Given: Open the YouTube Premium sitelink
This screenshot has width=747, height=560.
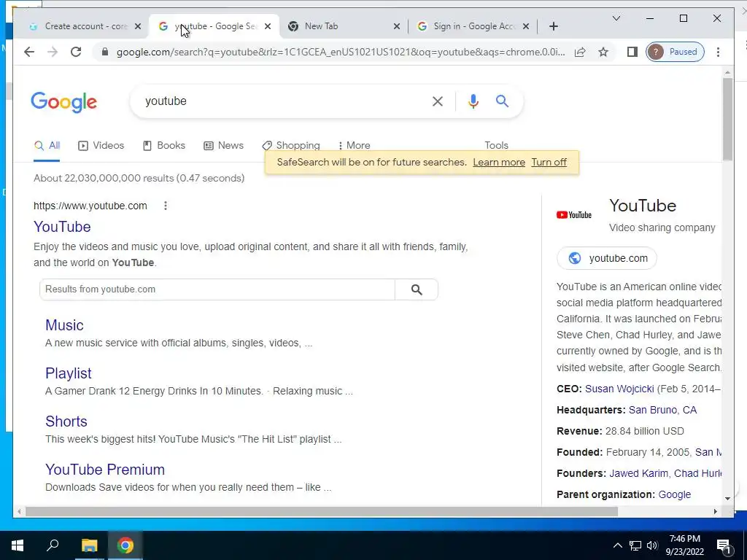Looking at the screenshot, I should [x=105, y=470].
